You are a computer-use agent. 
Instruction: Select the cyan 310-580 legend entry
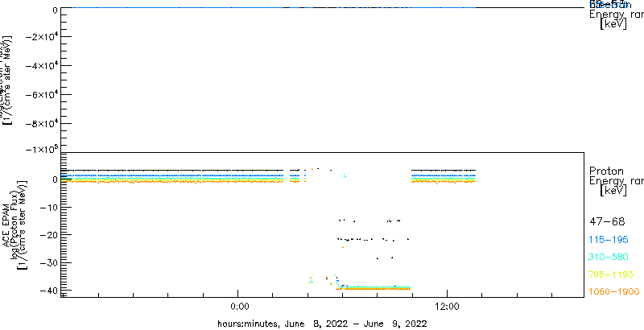coord(609,258)
